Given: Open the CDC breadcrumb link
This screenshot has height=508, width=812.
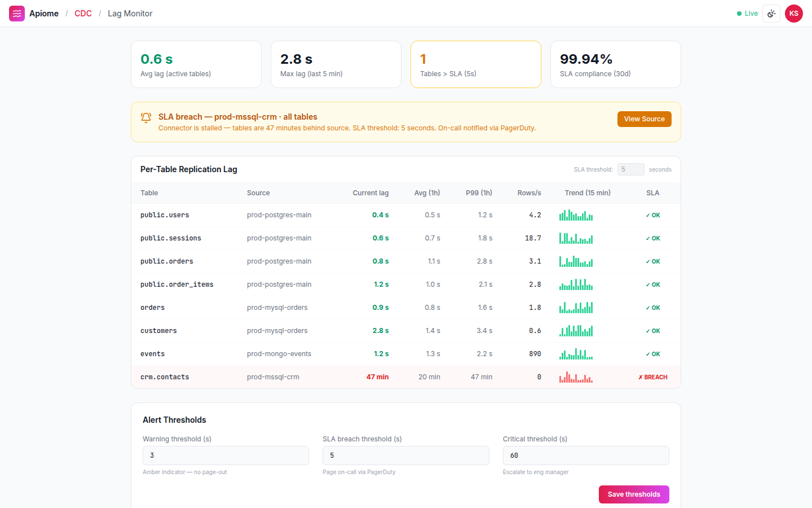Looking at the screenshot, I should click(x=83, y=14).
